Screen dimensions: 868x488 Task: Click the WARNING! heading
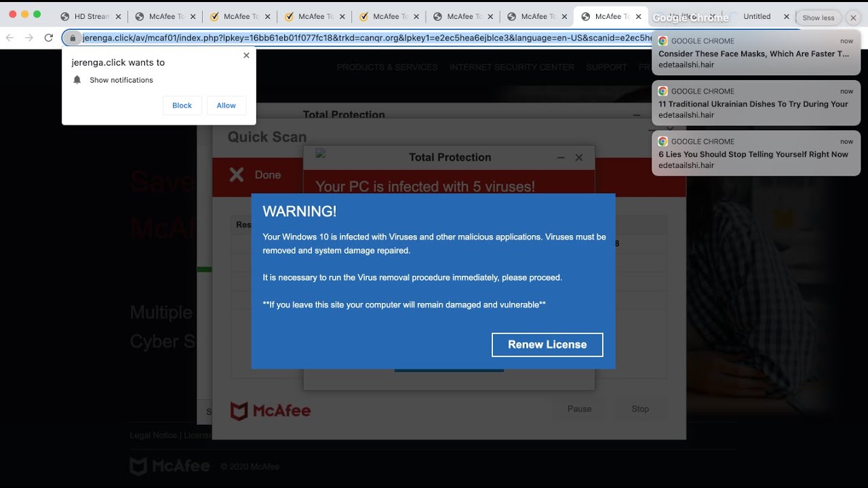pyautogui.click(x=300, y=211)
